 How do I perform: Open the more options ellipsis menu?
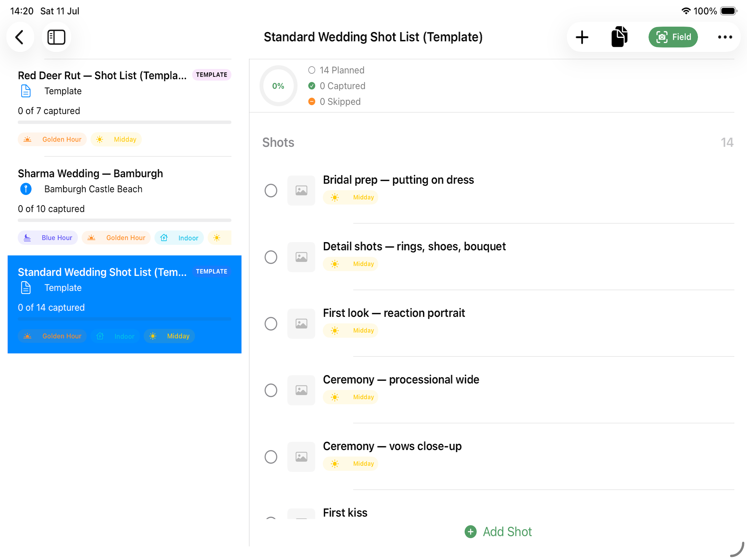[725, 37]
